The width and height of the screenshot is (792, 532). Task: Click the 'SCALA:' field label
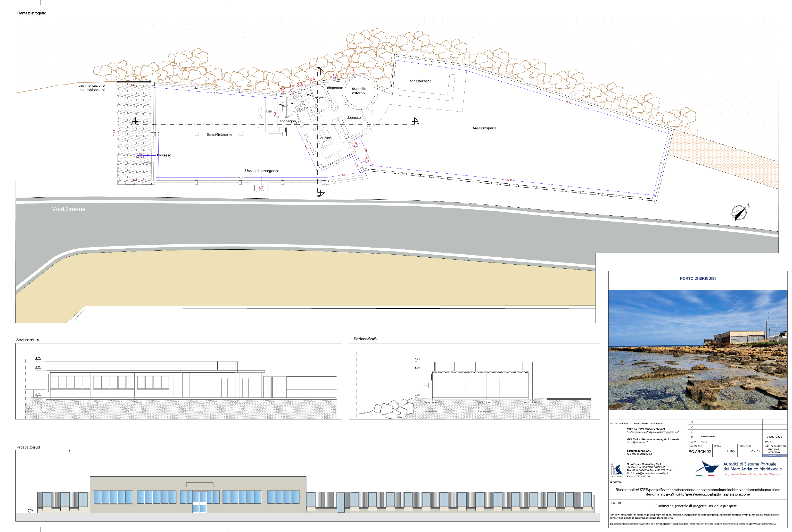click(718, 446)
